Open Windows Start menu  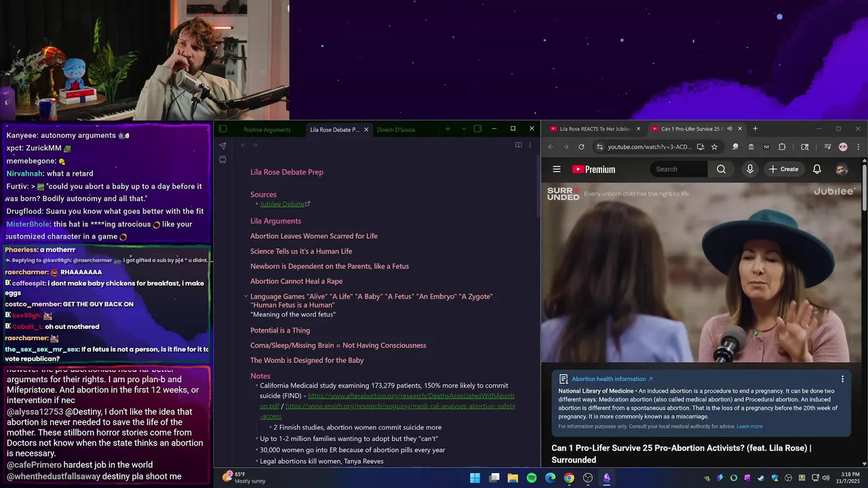click(475, 478)
